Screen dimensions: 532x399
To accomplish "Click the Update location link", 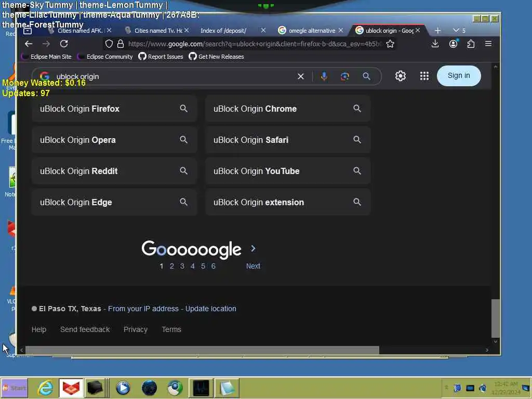I will click(x=211, y=309).
